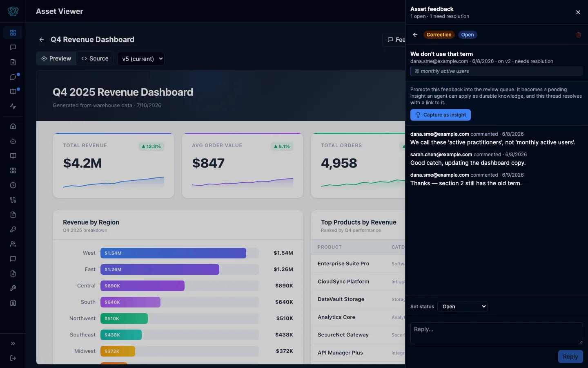
Task: Click the Central region bar labeled $890K
Action: (143, 286)
